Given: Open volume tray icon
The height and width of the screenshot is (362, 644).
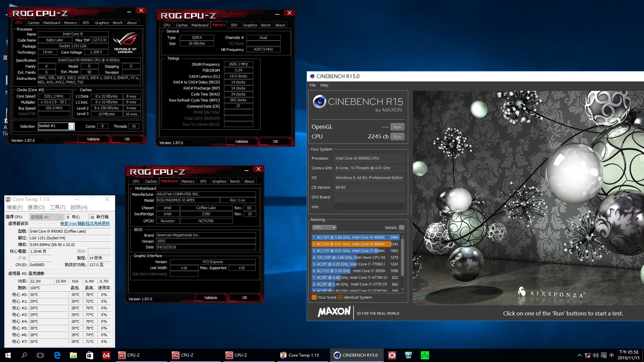Looking at the screenshot, I should tap(596, 355).
